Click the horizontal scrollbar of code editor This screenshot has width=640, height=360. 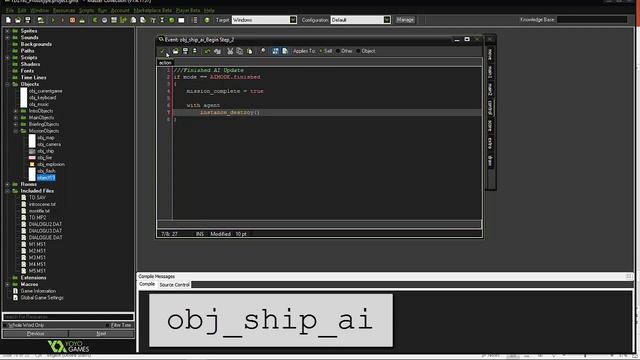[319, 224]
